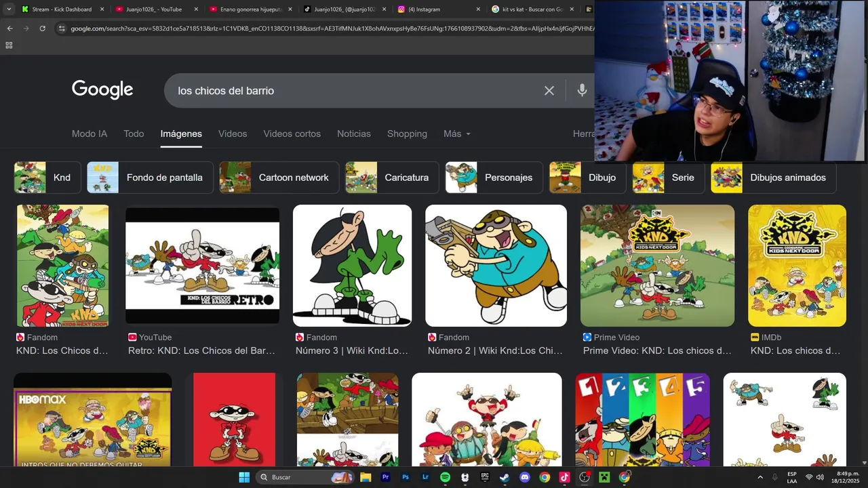The height and width of the screenshot is (488, 868).
Task: Open the first Chrome icon next to Discord
Action: pyautogui.click(x=545, y=477)
